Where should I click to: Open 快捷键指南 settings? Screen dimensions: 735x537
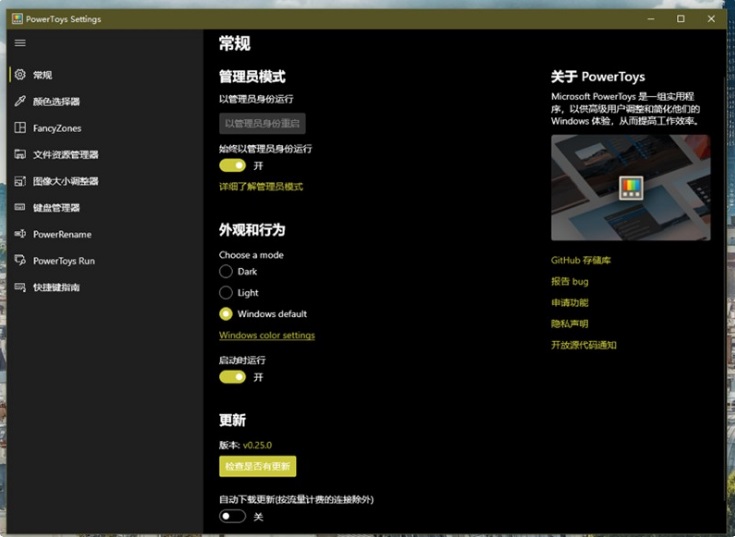coord(105,287)
